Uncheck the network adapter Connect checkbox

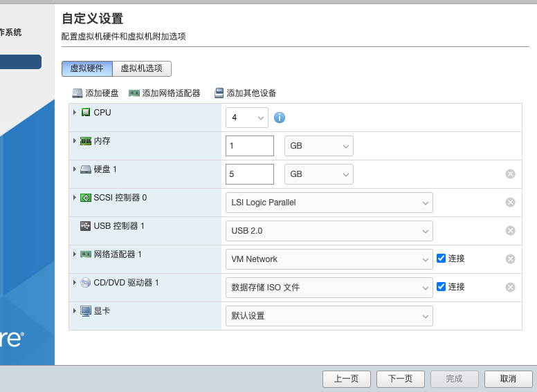[441, 259]
